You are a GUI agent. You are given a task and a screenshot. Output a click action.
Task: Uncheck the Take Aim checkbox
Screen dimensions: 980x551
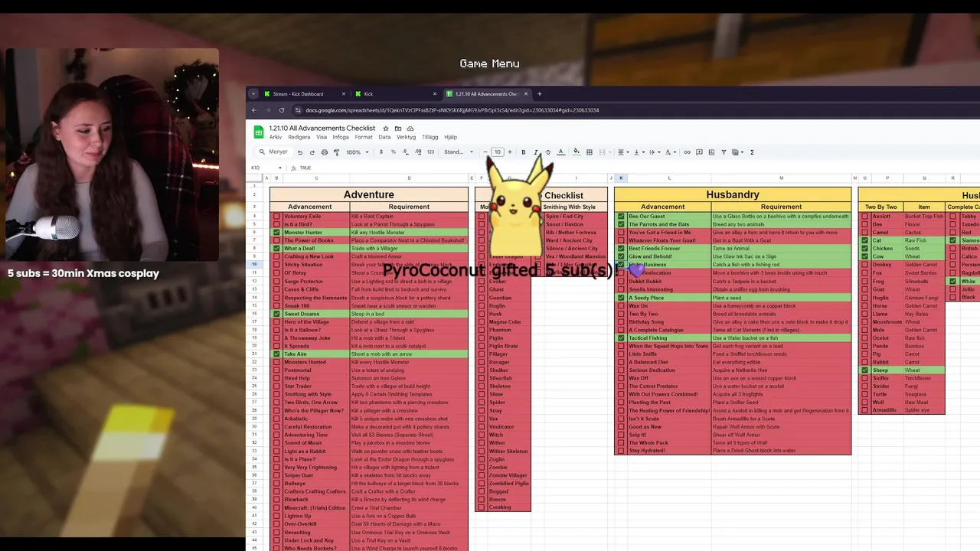coord(277,354)
